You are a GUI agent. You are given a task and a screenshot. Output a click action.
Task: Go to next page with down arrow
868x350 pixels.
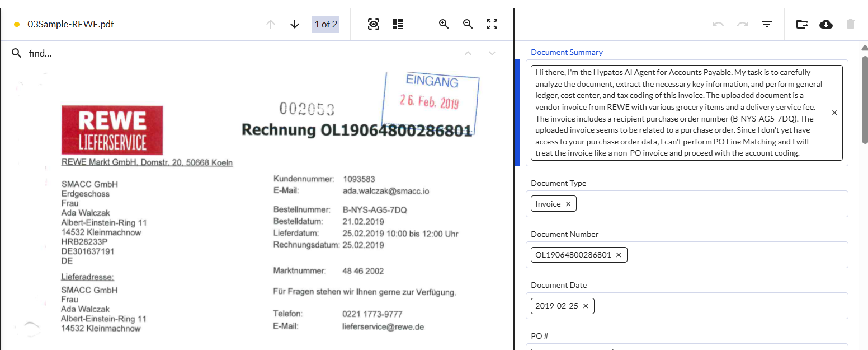tap(295, 24)
